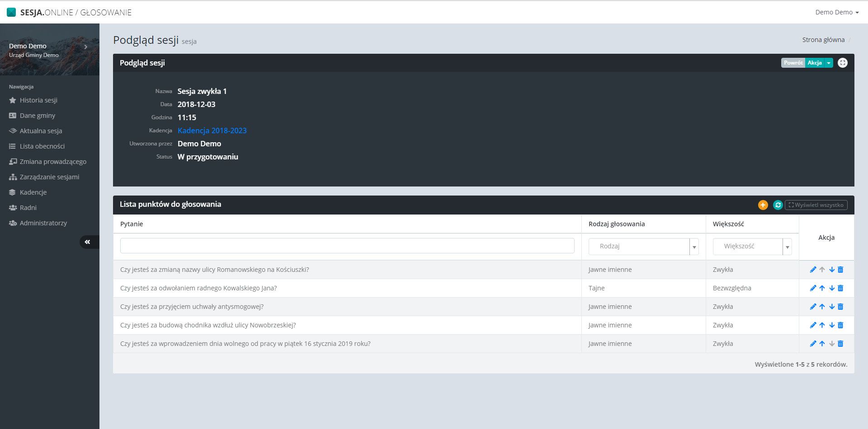The height and width of the screenshot is (429, 868).
Task: Edit the Kowalskiego Jana question with pencil icon
Action: point(813,288)
